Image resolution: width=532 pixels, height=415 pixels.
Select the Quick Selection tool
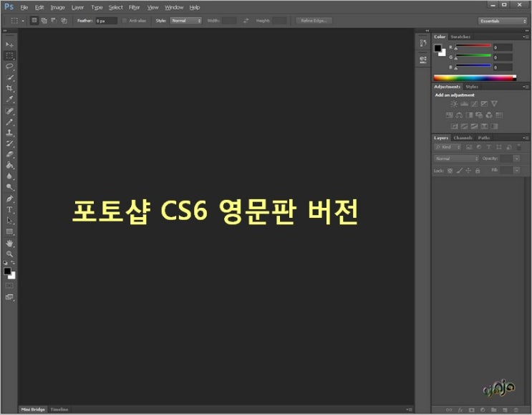[x=9, y=78]
